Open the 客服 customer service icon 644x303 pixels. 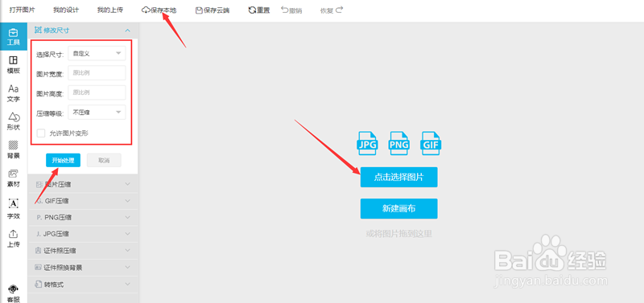[14, 293]
